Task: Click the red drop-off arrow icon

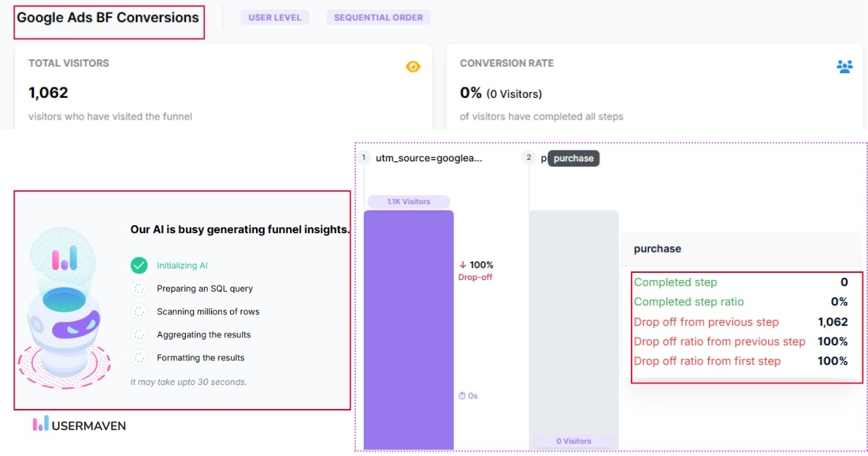Action: tap(462, 264)
